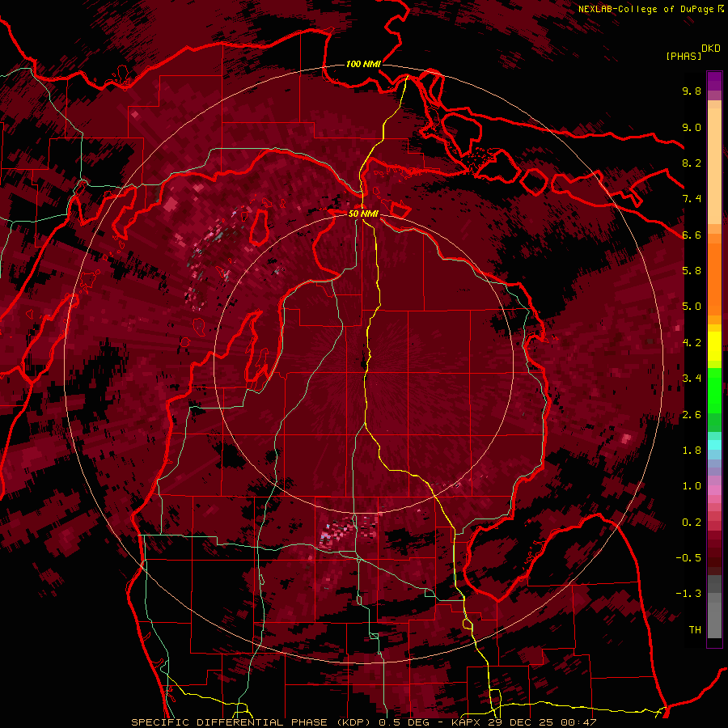Viewport: 728px width, 728px height.
Task: Click the 1.0 value on the color scale
Action: 692,486
